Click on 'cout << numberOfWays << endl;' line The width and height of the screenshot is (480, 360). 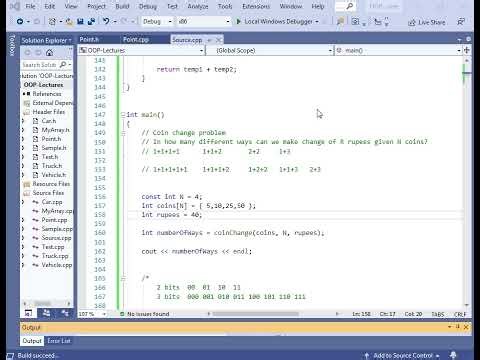click(197, 251)
